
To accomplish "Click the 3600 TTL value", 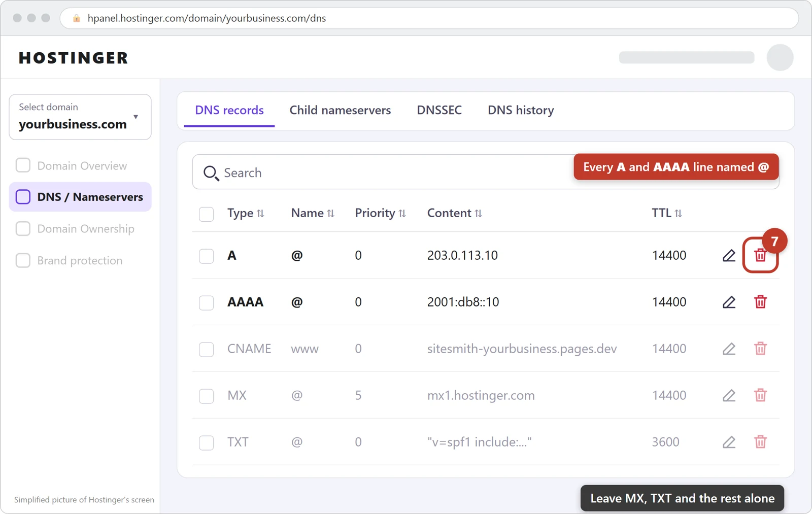I will pos(665,442).
